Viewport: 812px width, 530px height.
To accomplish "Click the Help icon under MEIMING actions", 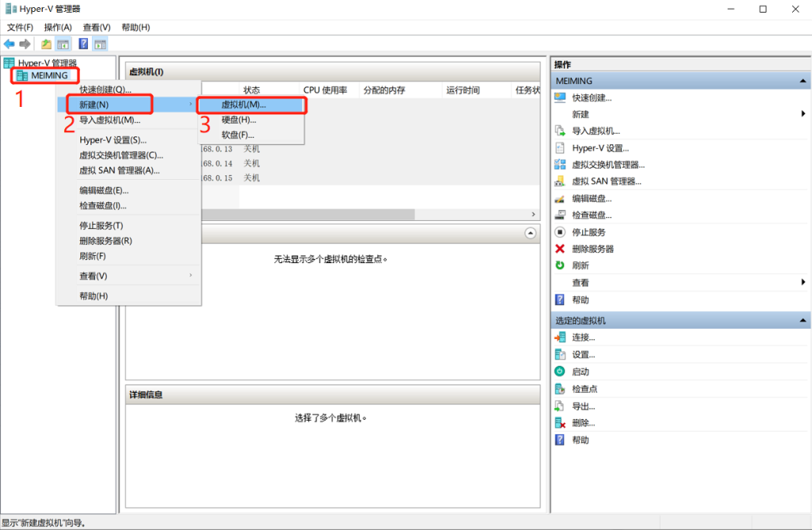I will click(560, 299).
